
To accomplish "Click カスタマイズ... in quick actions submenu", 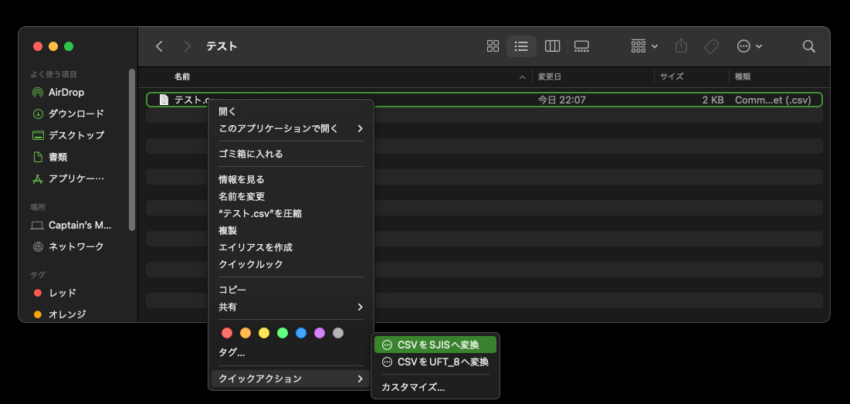I will pyautogui.click(x=413, y=387).
